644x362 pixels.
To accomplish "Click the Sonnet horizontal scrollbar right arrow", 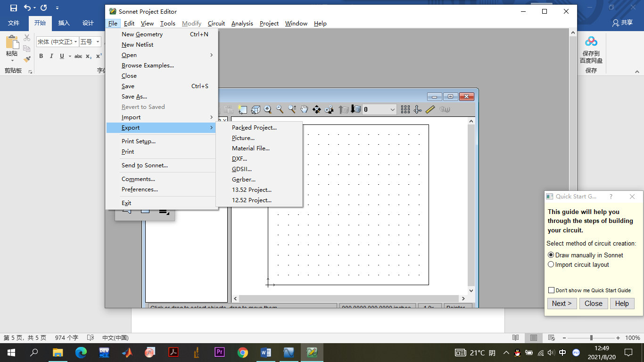I will (463, 299).
